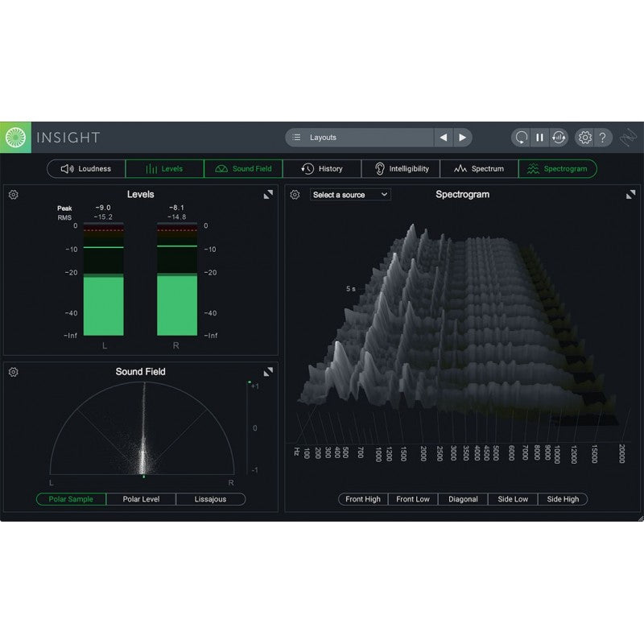Open the Levels panel settings gear
This screenshot has height=644, width=644.
pyautogui.click(x=13, y=193)
